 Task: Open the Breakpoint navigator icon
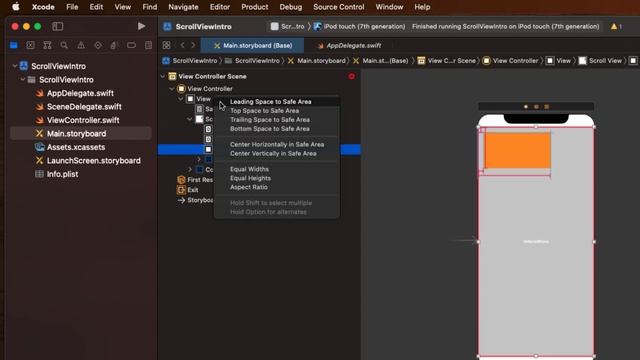click(131, 45)
